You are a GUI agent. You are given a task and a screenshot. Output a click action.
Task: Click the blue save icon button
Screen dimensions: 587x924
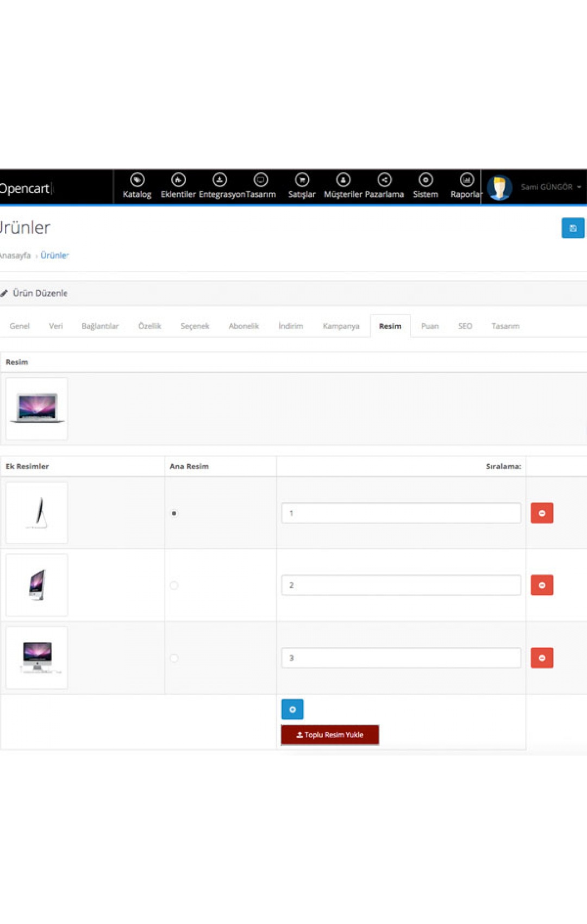pos(572,228)
